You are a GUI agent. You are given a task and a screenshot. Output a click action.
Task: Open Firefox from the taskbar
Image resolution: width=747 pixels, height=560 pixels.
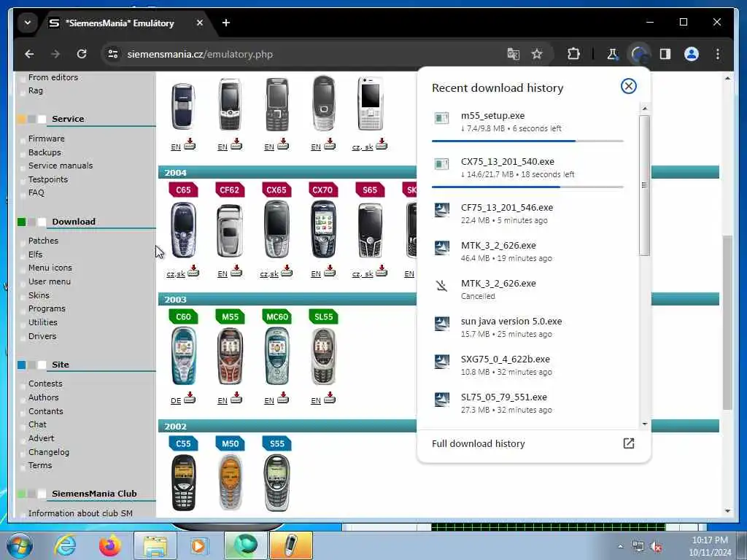pyautogui.click(x=109, y=545)
